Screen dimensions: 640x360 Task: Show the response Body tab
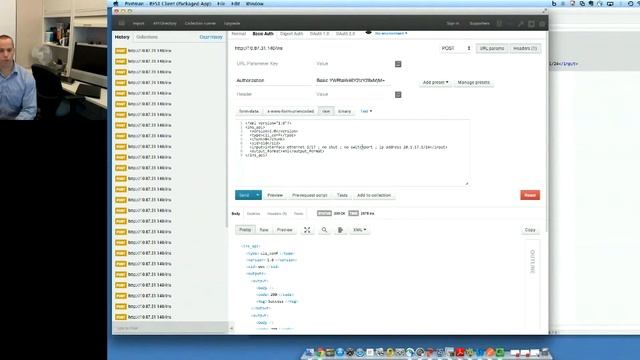[236, 213]
